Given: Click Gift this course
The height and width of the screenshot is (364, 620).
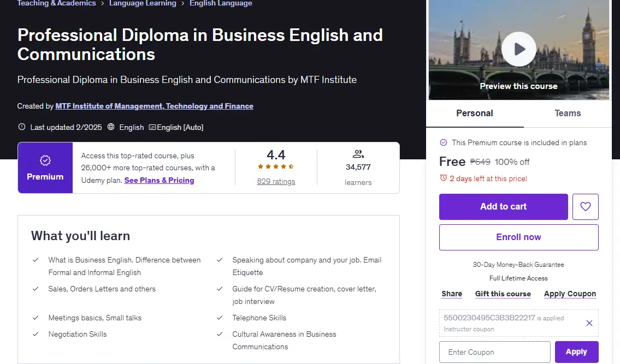Looking at the screenshot, I should click(x=503, y=294).
